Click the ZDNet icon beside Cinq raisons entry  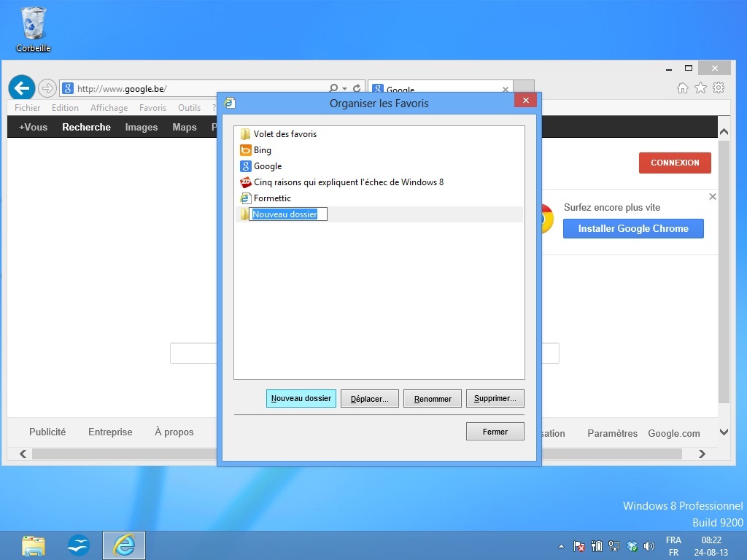point(245,182)
